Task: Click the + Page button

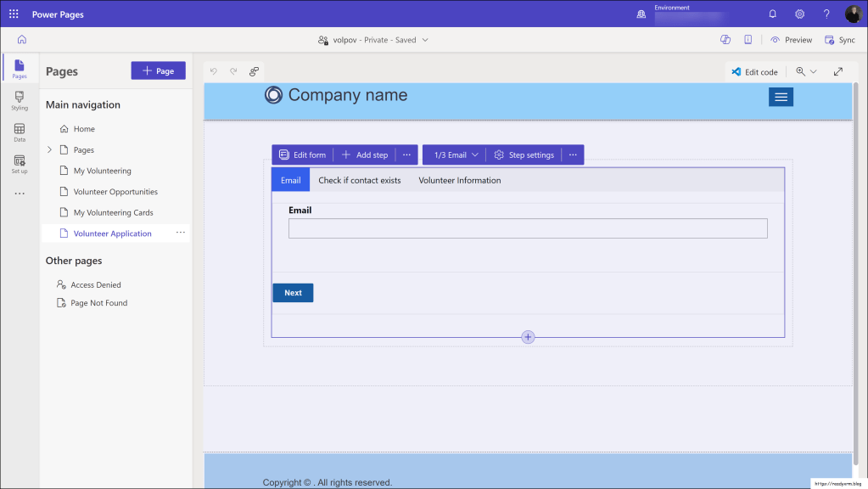Action: coord(158,71)
